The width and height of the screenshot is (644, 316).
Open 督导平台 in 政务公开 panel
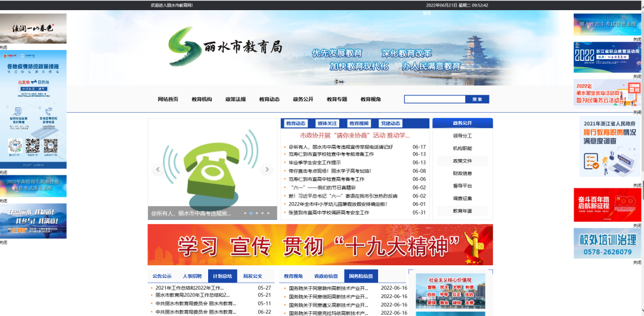tap(463, 186)
